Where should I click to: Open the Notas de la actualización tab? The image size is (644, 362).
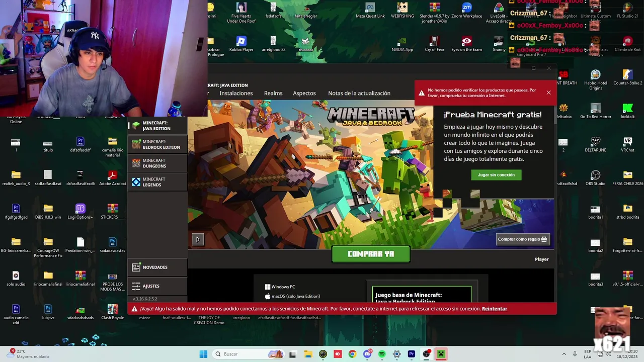[359, 93]
